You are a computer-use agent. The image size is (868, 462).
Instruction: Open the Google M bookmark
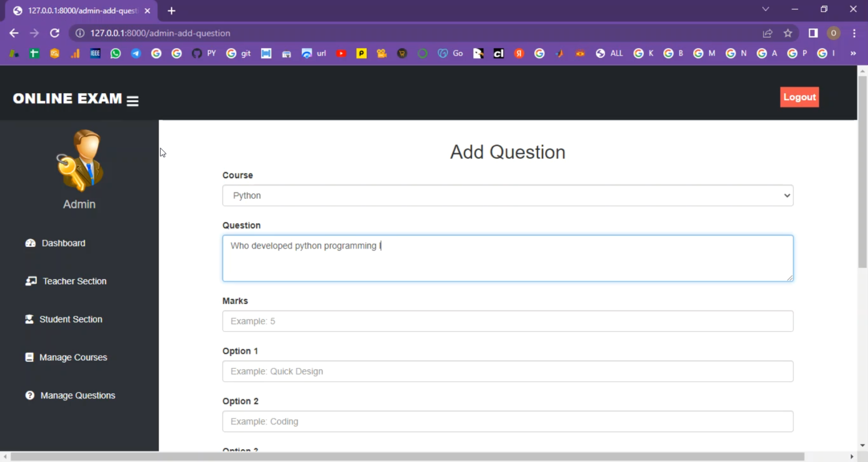[704, 53]
